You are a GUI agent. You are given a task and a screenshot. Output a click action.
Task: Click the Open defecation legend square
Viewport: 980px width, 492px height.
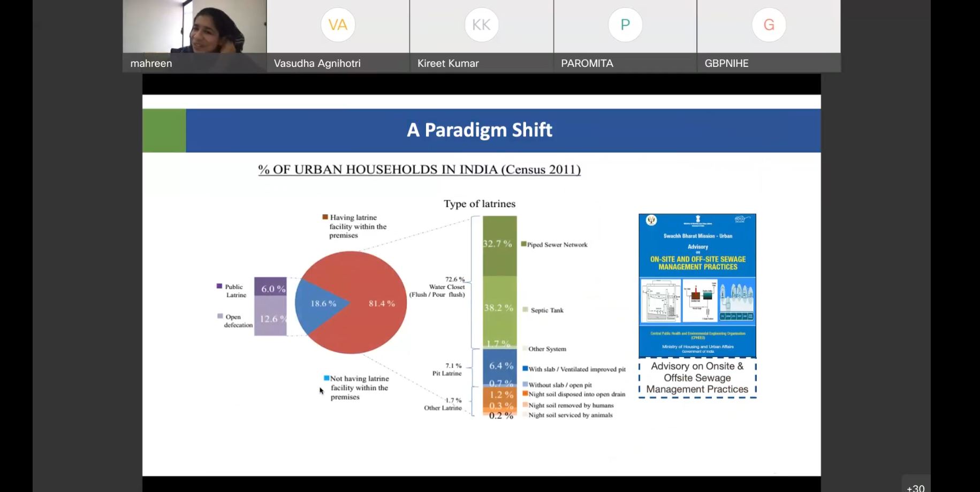click(219, 316)
